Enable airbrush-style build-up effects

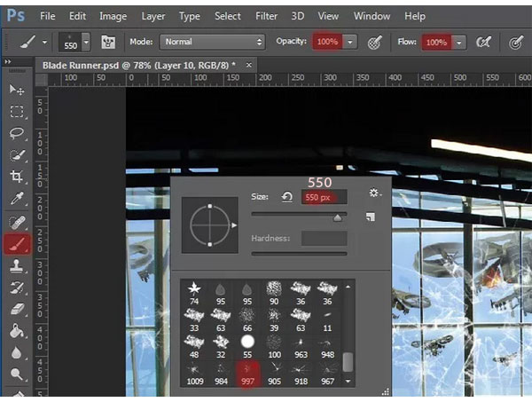tap(483, 43)
